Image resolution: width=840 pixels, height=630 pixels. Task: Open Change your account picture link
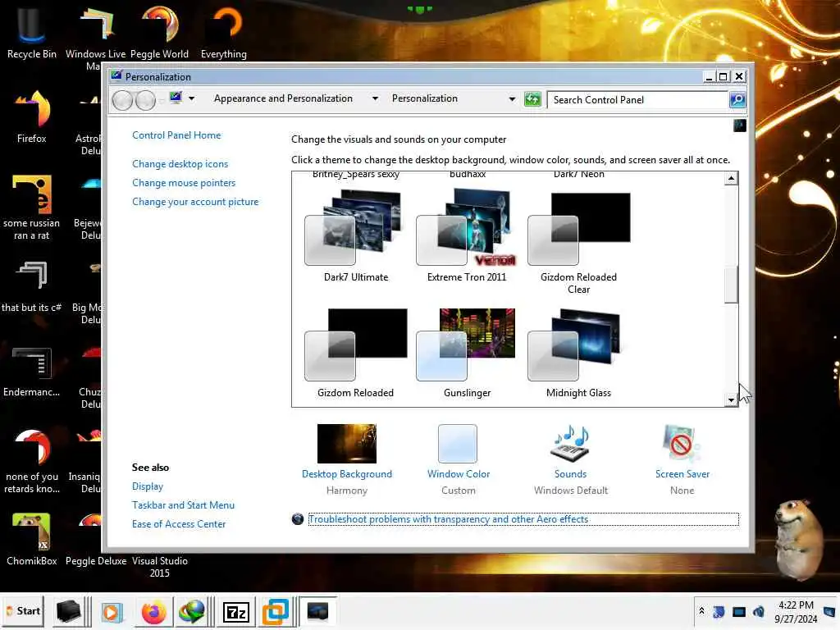point(195,202)
